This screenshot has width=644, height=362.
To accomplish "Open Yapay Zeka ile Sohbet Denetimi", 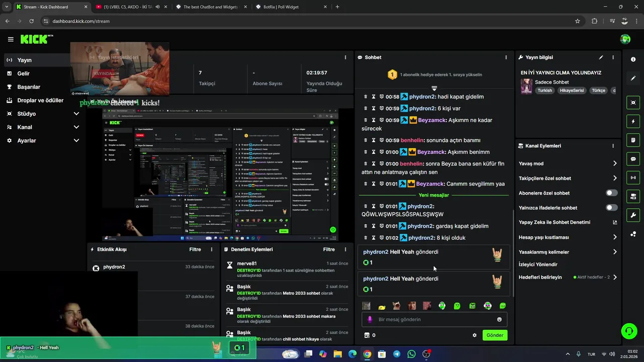I will [x=568, y=222].
